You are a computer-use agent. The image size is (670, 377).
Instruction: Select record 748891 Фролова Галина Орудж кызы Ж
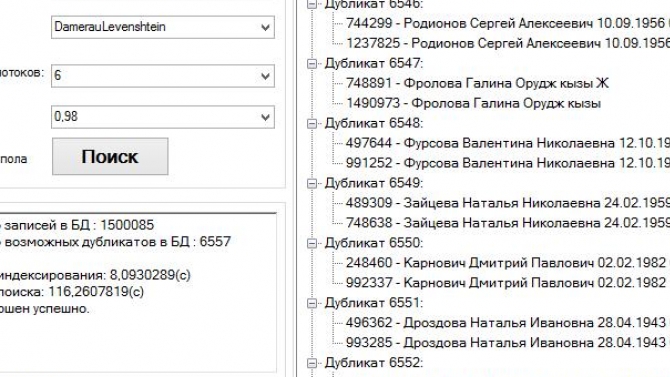[x=477, y=83]
